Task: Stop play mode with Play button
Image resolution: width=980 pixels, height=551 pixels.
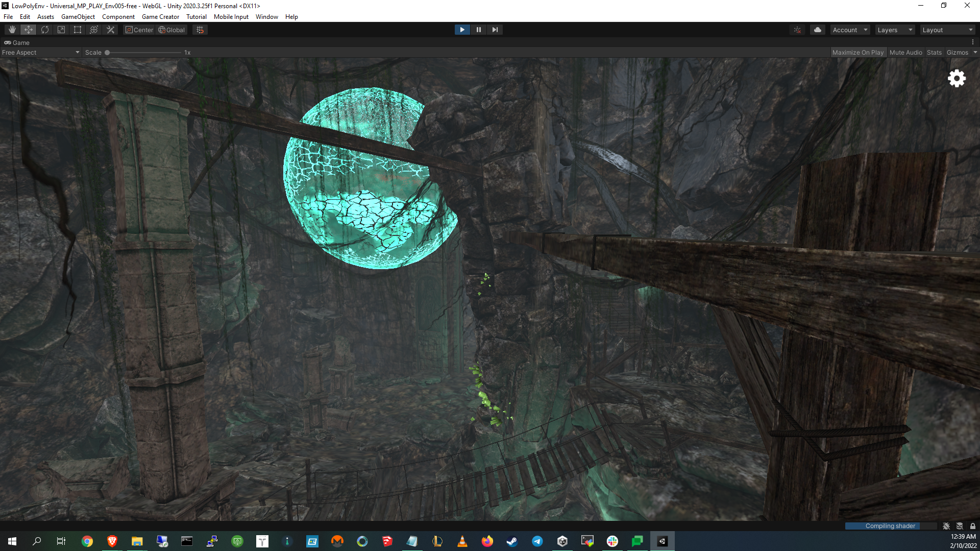Action: pyautogui.click(x=462, y=30)
